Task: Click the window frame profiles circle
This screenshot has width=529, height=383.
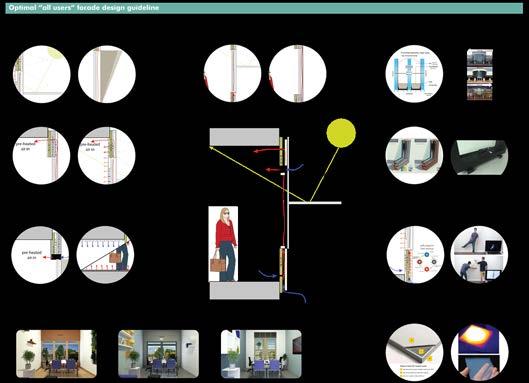Action: click(414, 156)
